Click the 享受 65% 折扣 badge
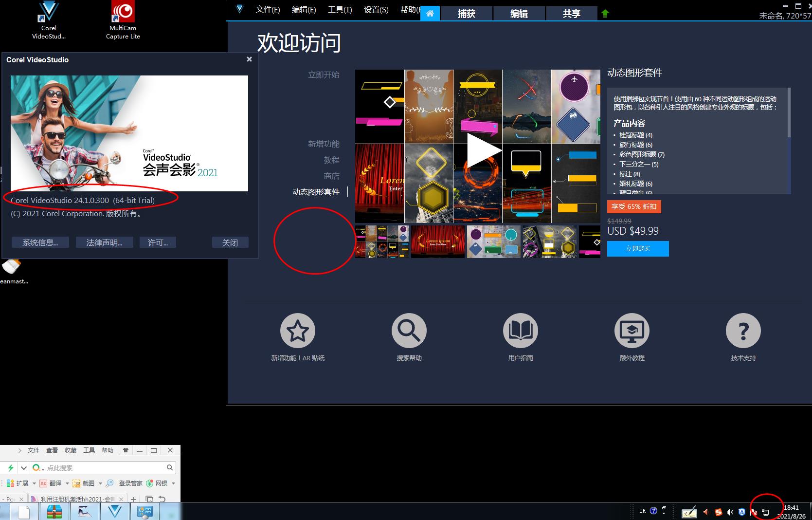 (x=634, y=206)
